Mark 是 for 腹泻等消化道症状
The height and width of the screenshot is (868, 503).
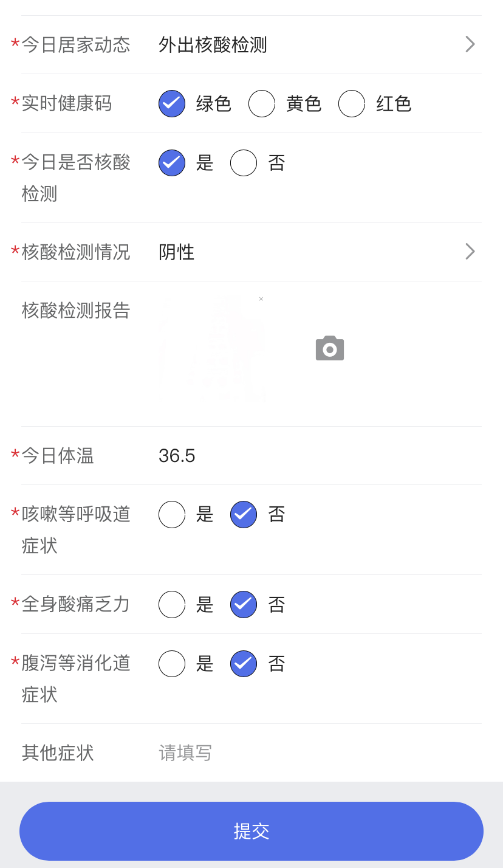[172, 664]
